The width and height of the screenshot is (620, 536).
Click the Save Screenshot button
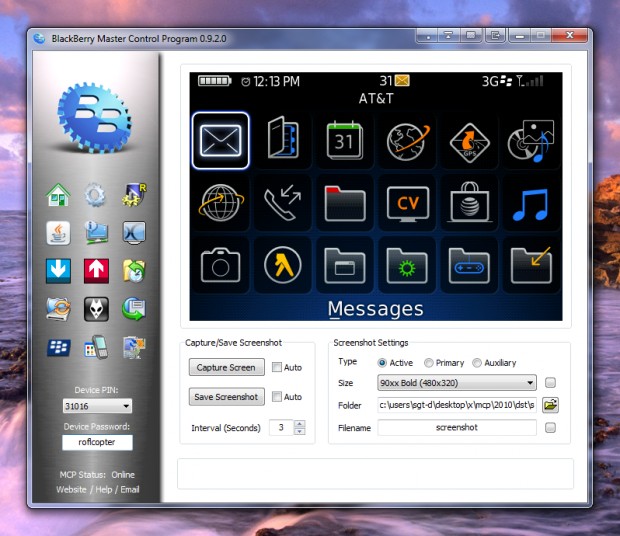click(227, 396)
